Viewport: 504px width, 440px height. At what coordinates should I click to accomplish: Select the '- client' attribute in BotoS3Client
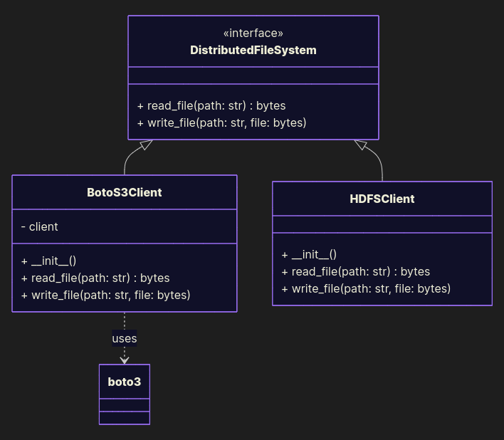40,227
